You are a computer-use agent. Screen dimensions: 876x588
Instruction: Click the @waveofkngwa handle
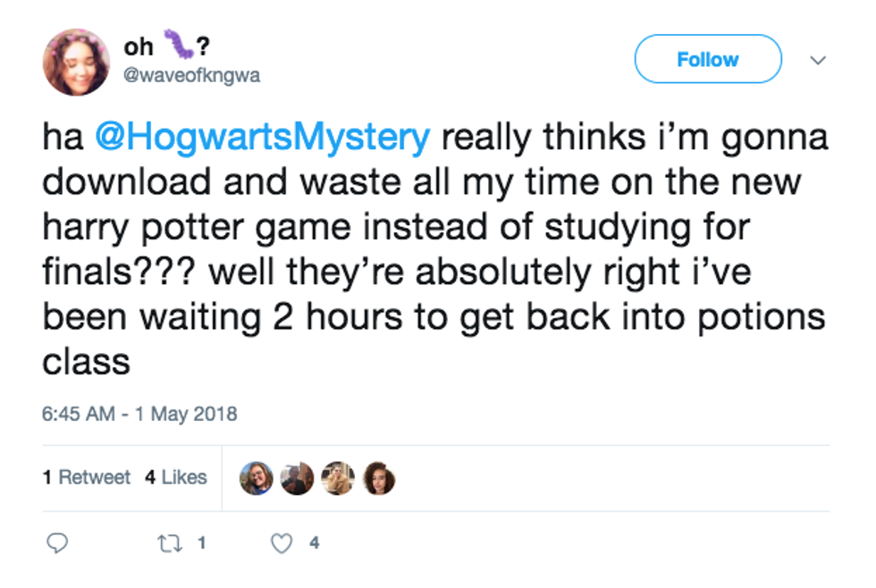point(192,75)
